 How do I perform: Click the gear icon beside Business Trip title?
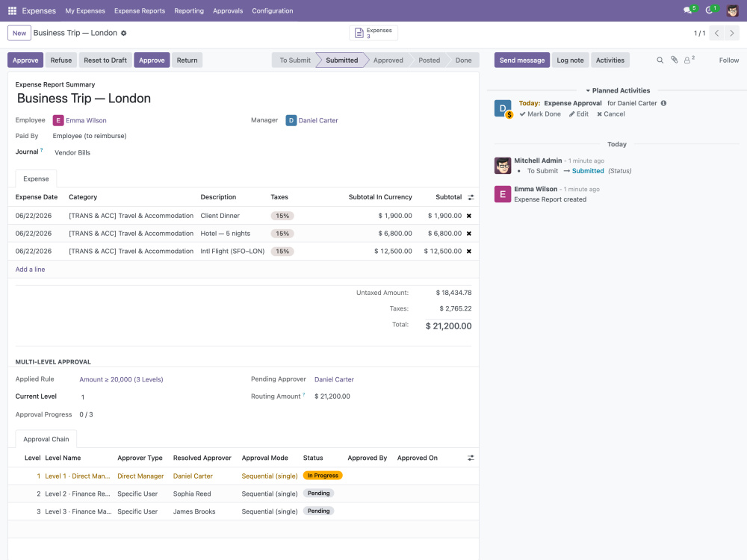point(124,33)
